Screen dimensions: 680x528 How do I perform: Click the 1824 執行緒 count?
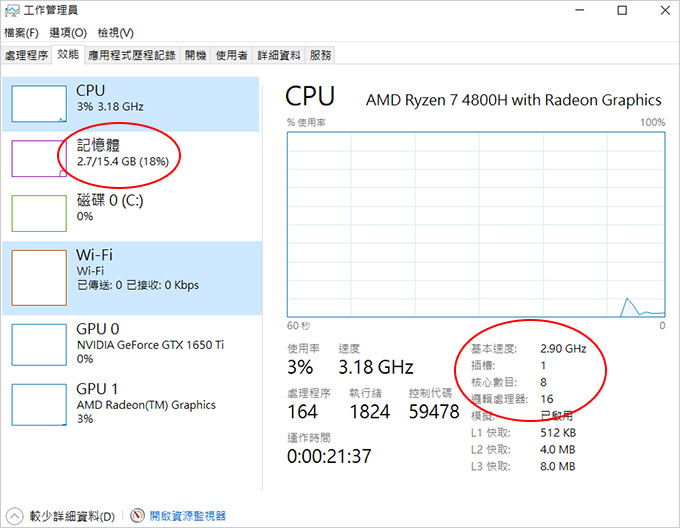click(369, 411)
